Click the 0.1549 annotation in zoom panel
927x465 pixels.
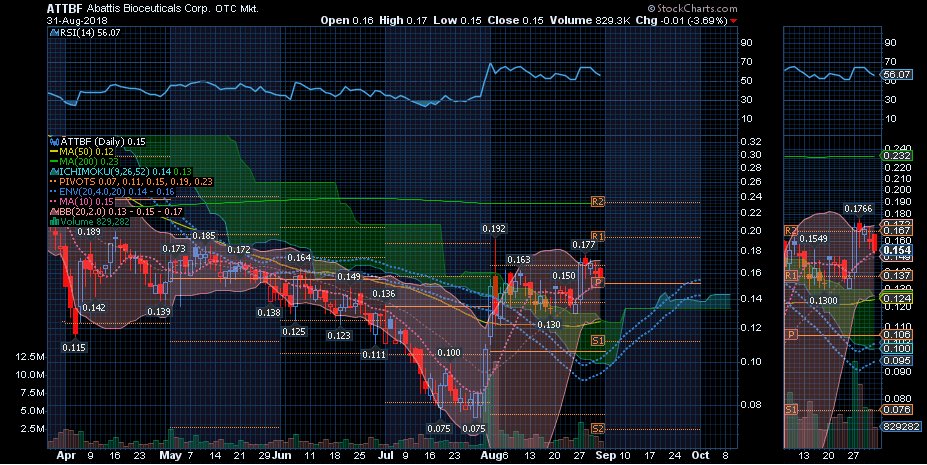click(x=813, y=239)
